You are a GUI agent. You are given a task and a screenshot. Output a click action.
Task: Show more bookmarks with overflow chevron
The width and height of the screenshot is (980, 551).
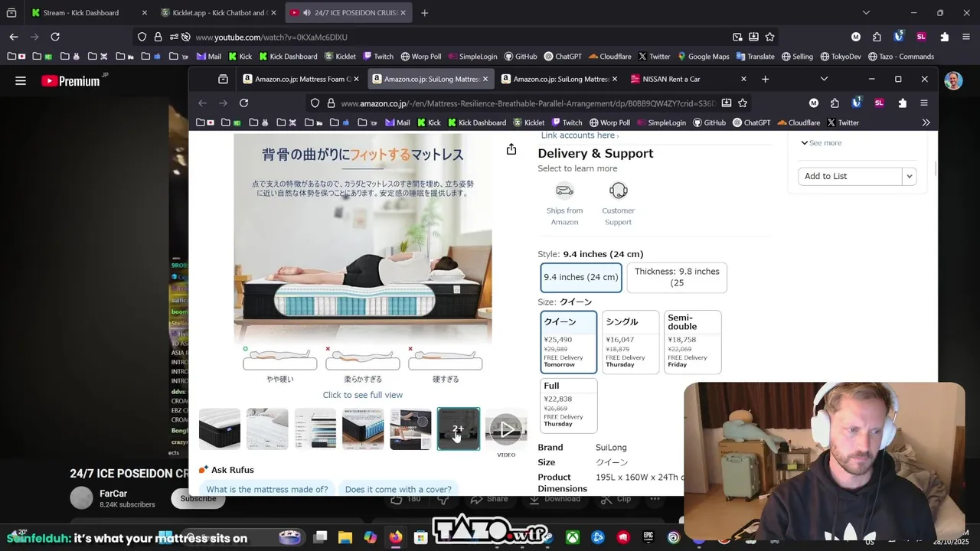click(x=926, y=122)
